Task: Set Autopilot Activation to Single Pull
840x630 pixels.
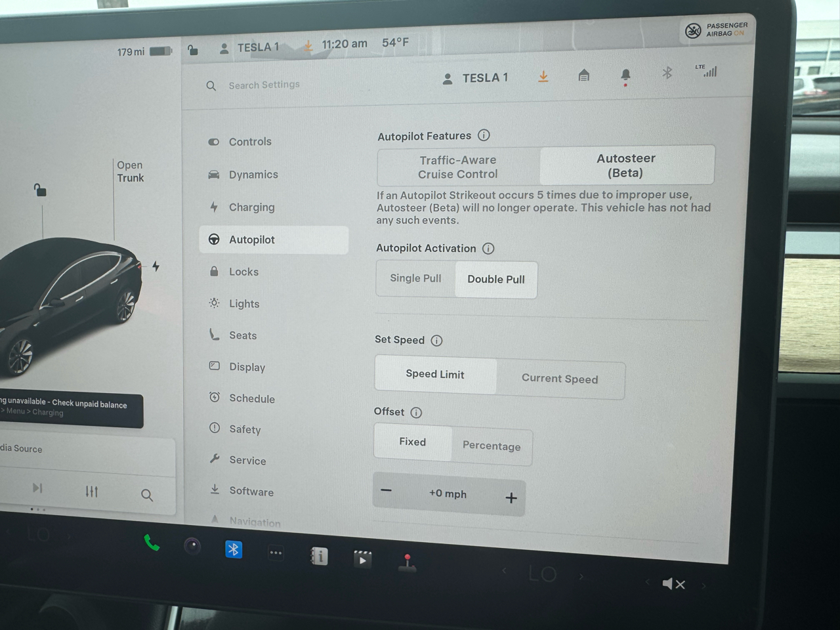Action: [415, 278]
